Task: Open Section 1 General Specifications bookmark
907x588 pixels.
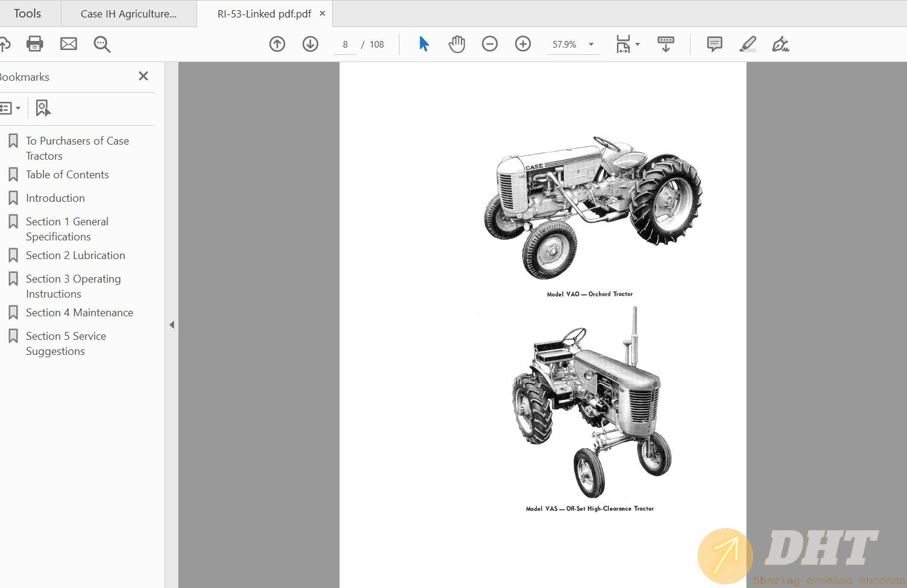Action: tap(67, 229)
